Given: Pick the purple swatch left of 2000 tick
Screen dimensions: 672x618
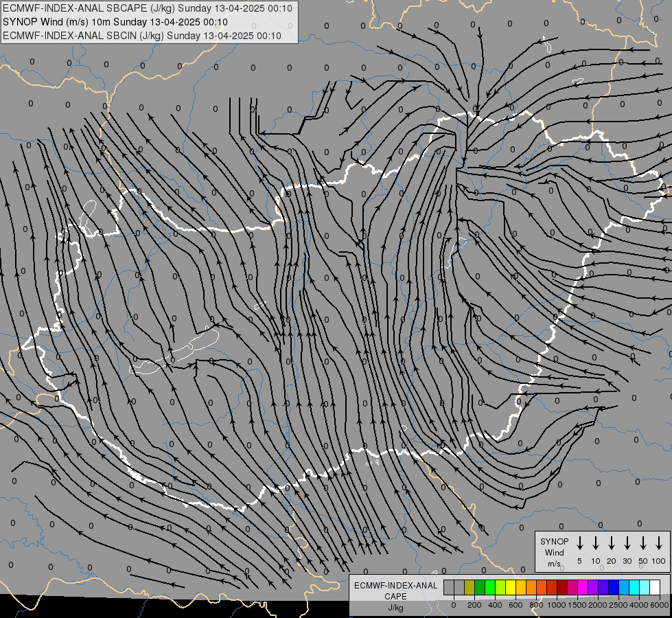Looking at the screenshot, I should coord(594,587).
